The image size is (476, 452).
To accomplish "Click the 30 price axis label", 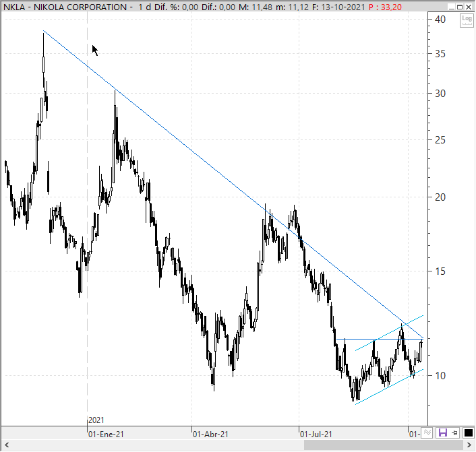I will pos(440,94).
